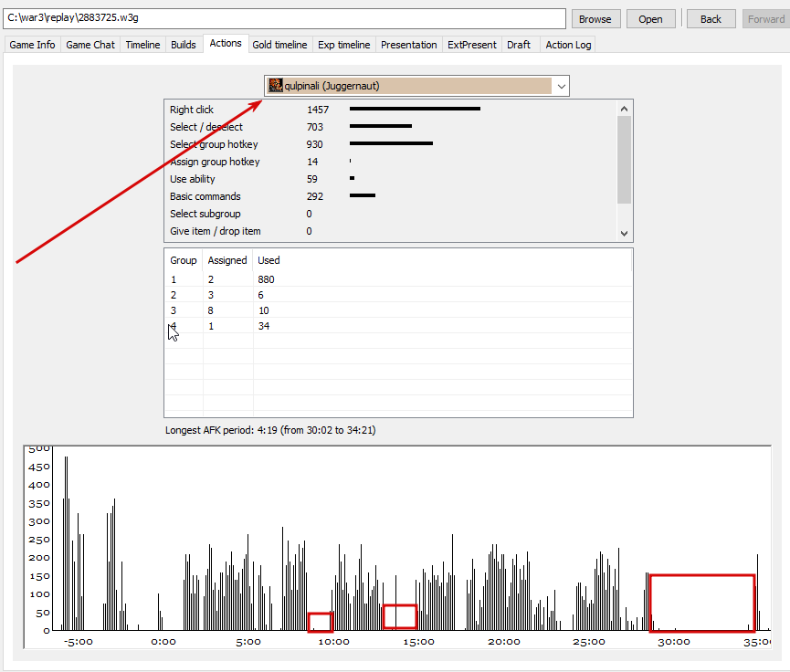Select the 'Use ability' row

[x=391, y=179]
